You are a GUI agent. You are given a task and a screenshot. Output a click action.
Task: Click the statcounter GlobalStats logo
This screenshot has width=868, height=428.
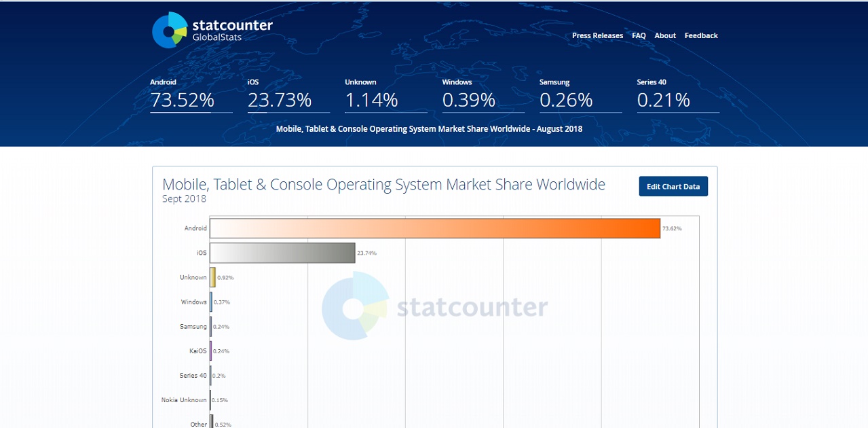pyautogui.click(x=212, y=31)
